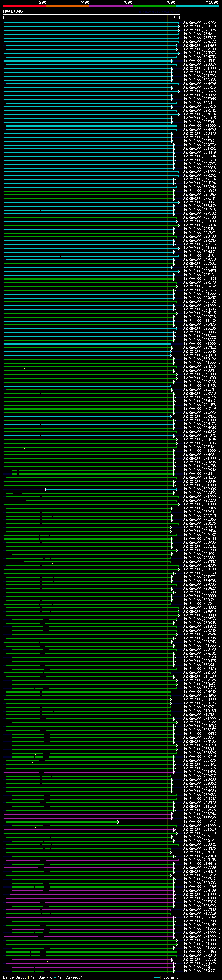Image resolution: width=222 pixels, height=980 pixels.
Task: Click label UniRef100_A6LBA5
Action: [x=199, y=951]
